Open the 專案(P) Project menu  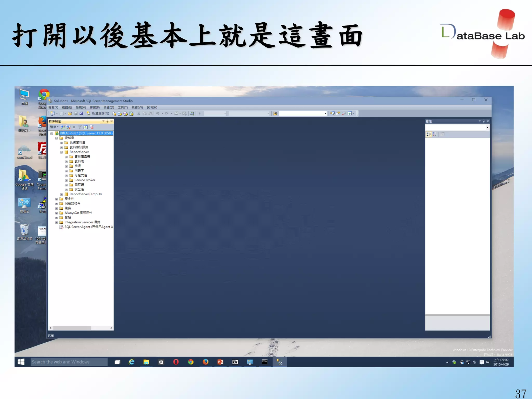click(x=95, y=107)
